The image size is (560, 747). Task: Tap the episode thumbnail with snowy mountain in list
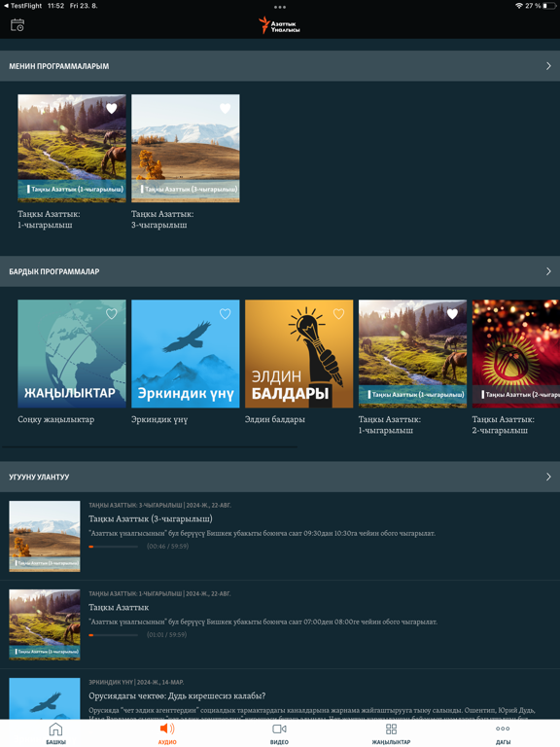45,536
